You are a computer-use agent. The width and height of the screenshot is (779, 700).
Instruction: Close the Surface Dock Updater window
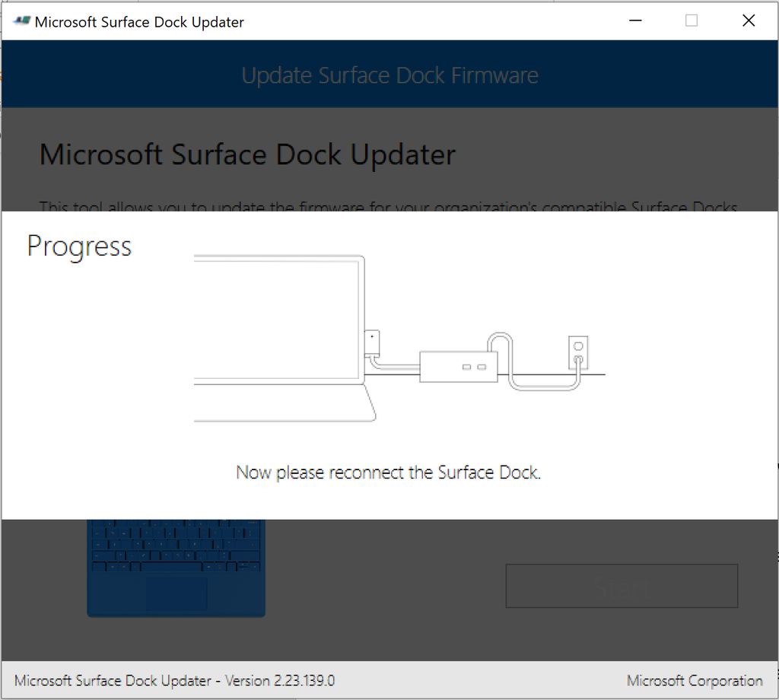(749, 21)
